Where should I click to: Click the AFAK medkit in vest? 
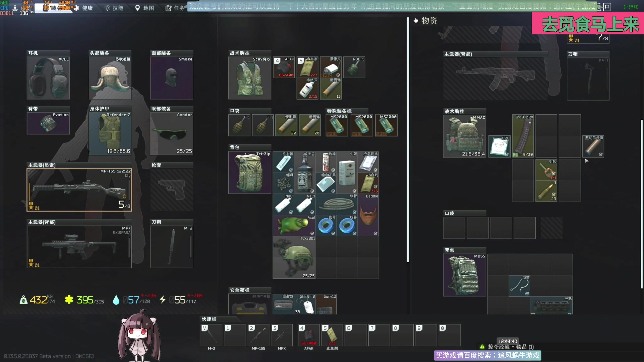(284, 67)
